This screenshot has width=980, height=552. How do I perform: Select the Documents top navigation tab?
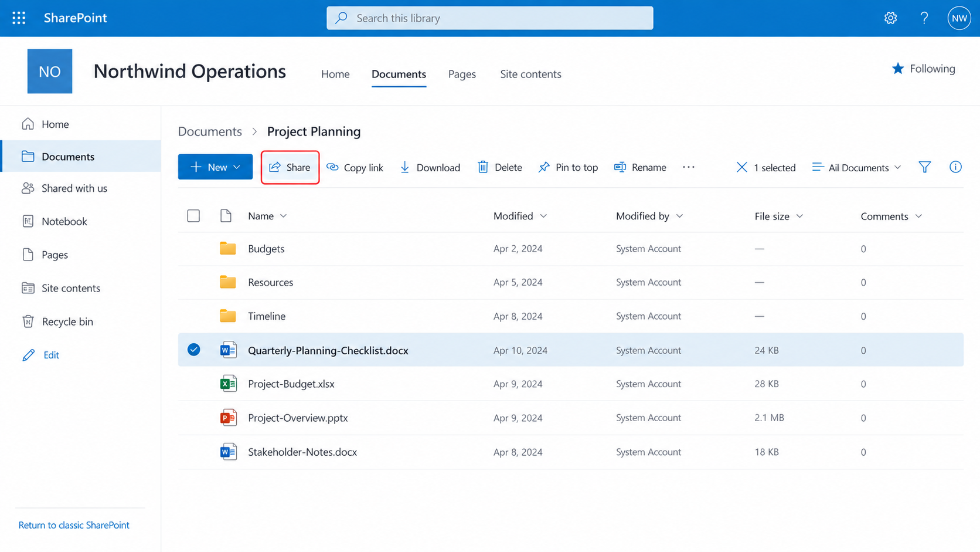[x=399, y=74]
